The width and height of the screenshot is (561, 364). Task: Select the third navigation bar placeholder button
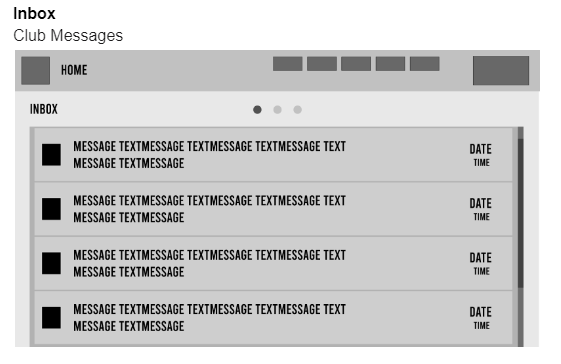tap(356, 64)
